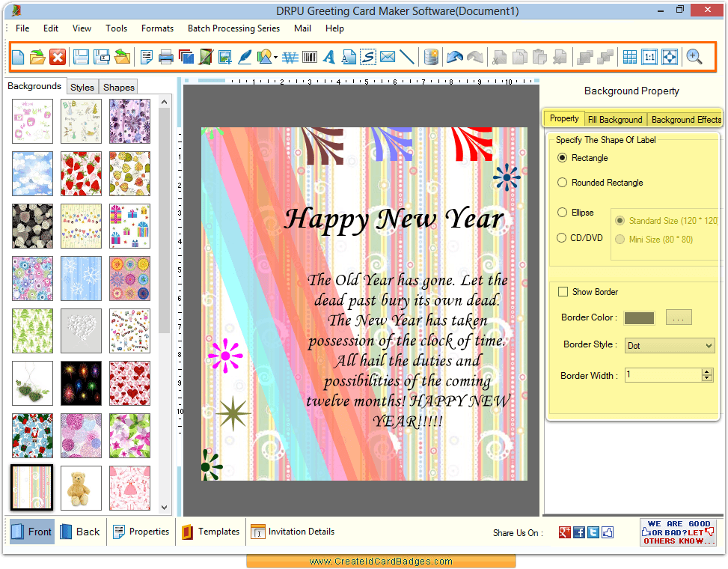728x569 pixels.
Task: Select the fireworks background thumbnail
Action: point(82,383)
